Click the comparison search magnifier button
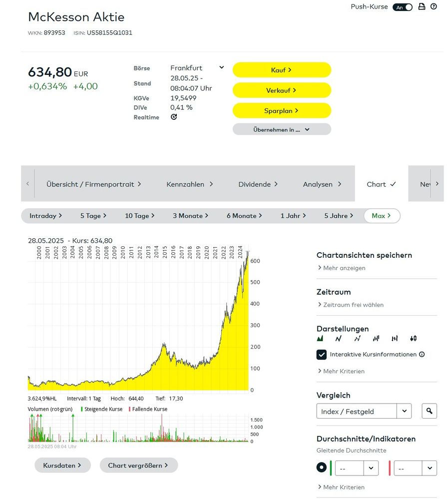Image resolution: width=448 pixels, height=499 pixels. point(429,411)
